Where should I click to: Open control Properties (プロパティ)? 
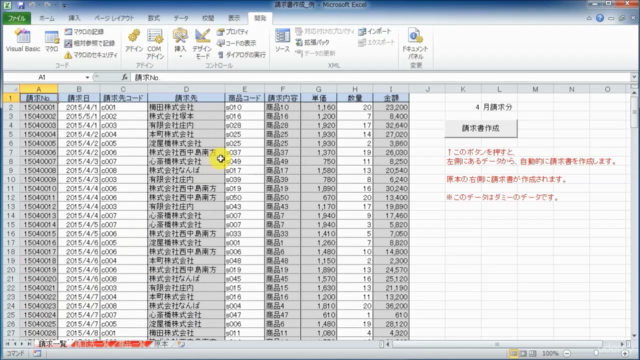click(x=233, y=31)
